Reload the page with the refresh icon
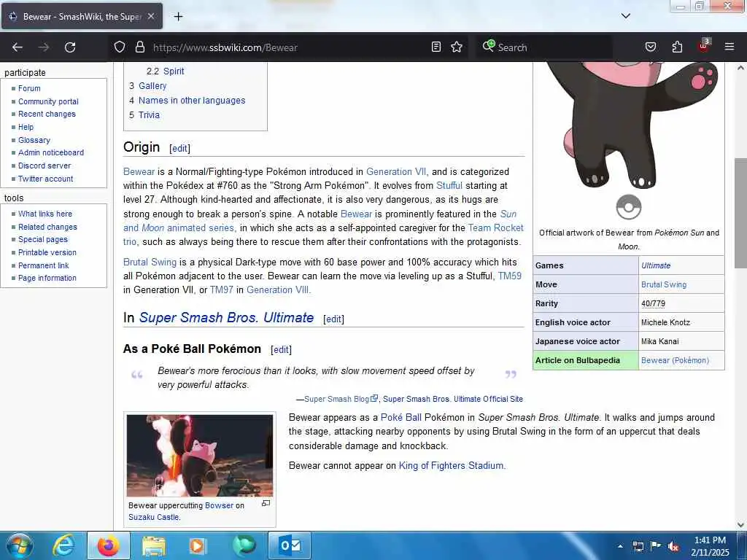 click(x=70, y=47)
